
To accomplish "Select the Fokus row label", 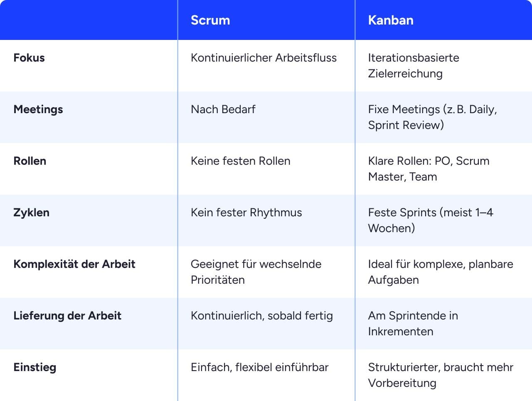I will pos(29,58).
